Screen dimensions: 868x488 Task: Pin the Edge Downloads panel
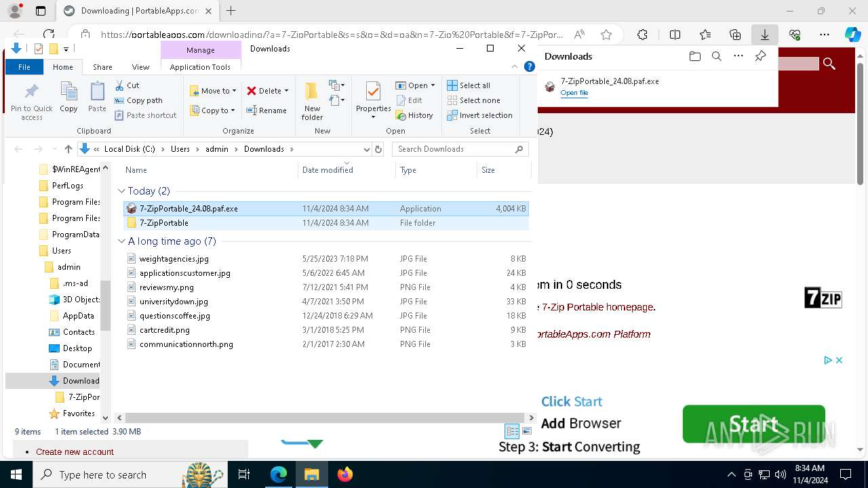pyautogui.click(x=761, y=56)
